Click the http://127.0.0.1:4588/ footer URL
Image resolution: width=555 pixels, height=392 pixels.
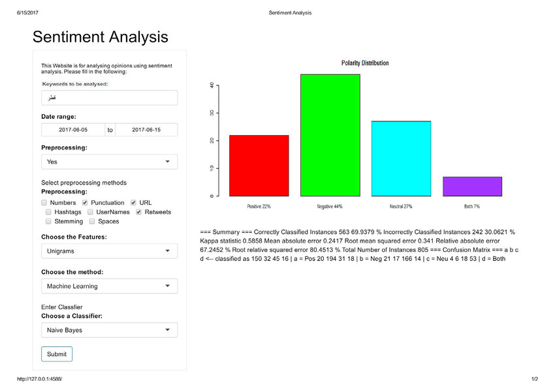click(x=40, y=379)
